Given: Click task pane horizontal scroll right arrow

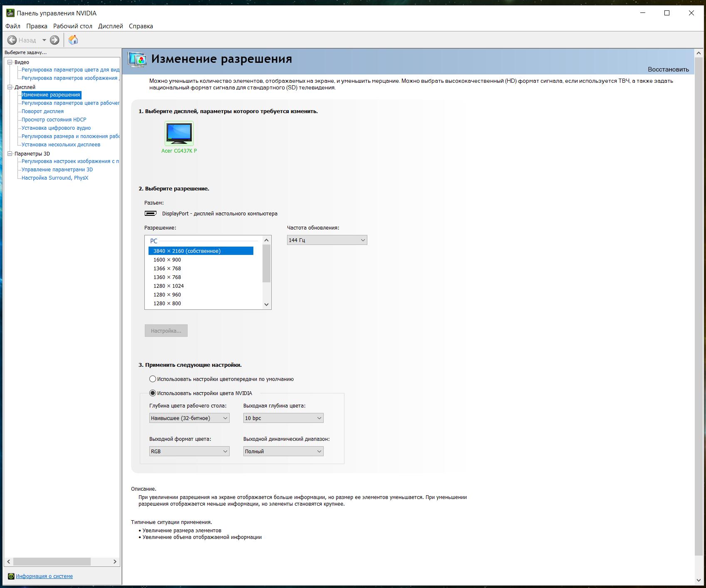Looking at the screenshot, I should tap(115, 562).
